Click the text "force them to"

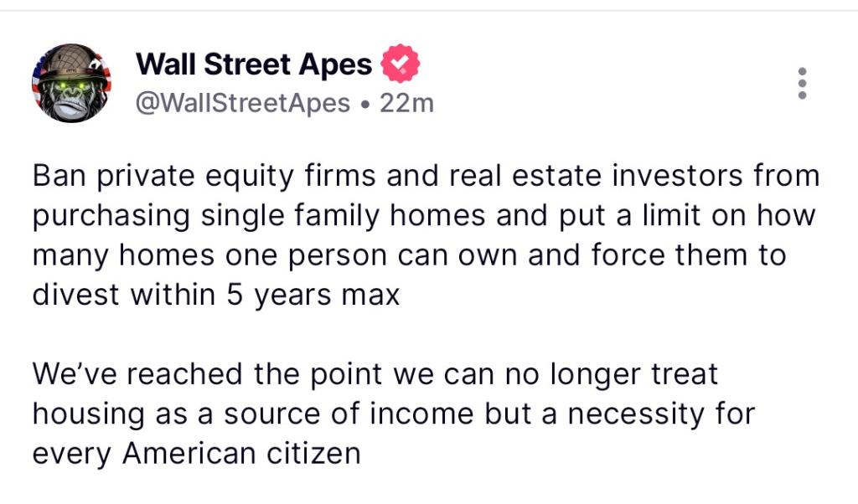point(699,255)
